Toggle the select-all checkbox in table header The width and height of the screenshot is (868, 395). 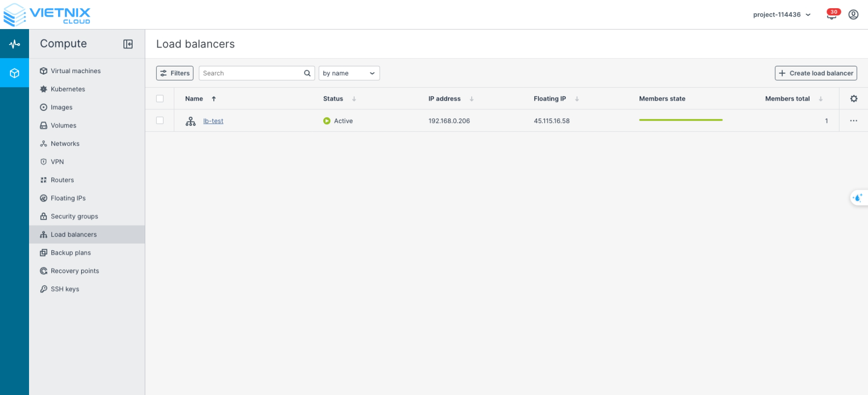(160, 99)
